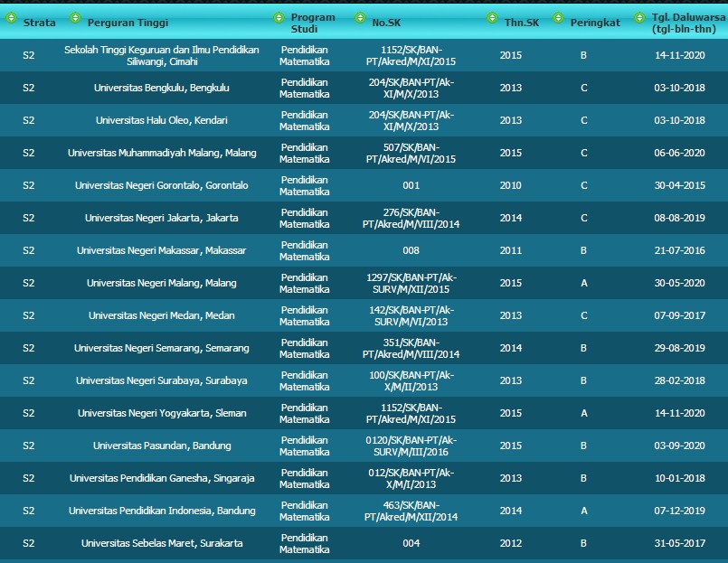
Task: Select Universitas Bengkulu, Bengkulu cell
Action: (x=162, y=88)
